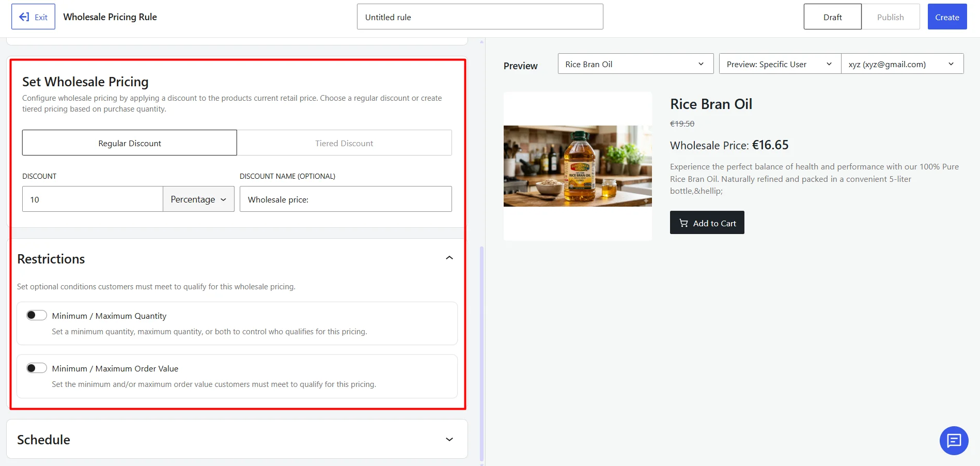
Task: Click the Wholesale Pricing Rule page title
Action: coord(110,17)
